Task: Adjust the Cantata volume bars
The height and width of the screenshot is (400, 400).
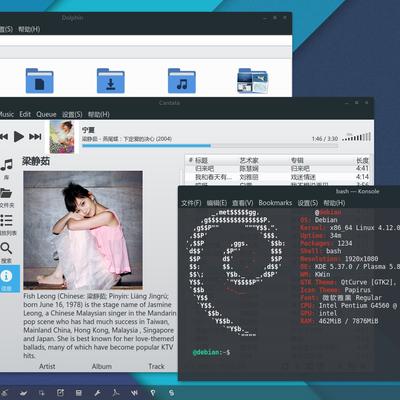Action: [x=356, y=137]
